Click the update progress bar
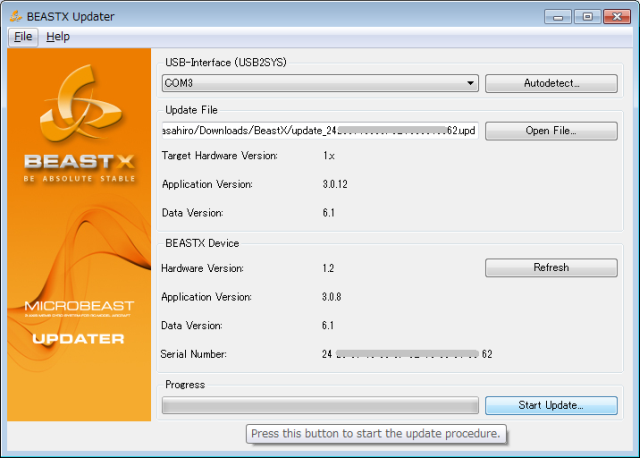Viewport: 640px width, 458px height. 320,405
